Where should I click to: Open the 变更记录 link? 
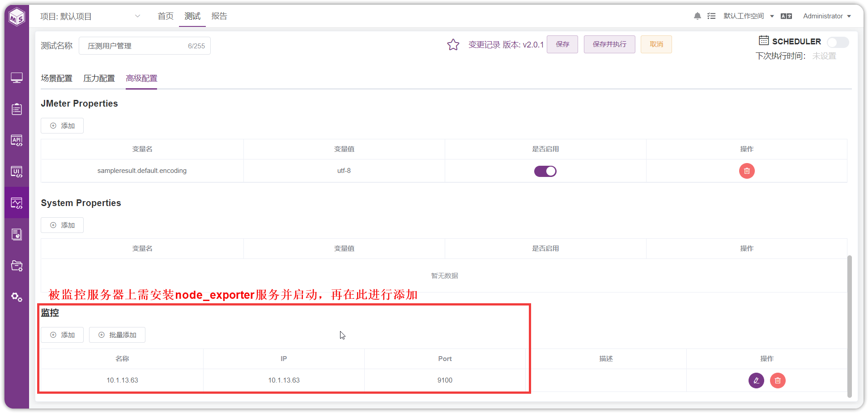point(484,45)
